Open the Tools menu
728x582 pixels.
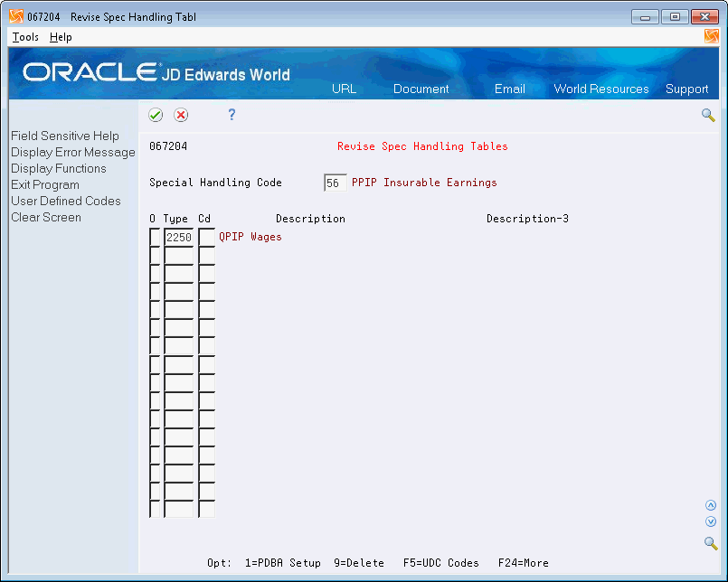[x=24, y=37]
